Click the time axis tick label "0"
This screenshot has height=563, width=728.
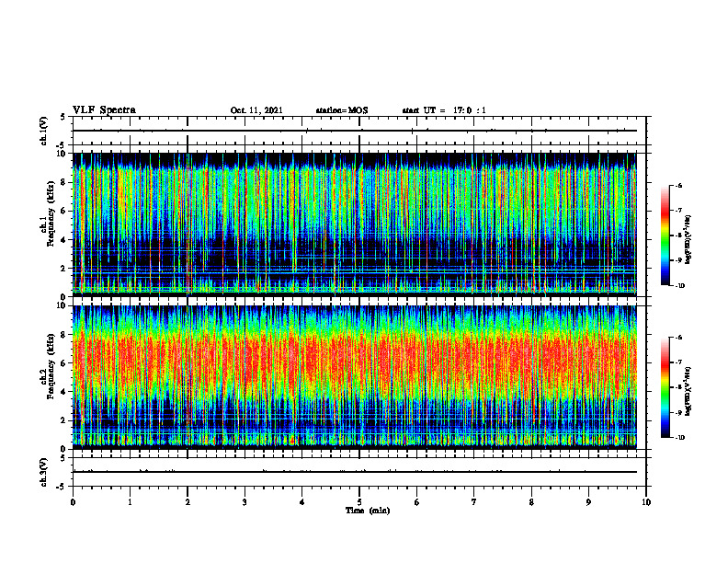pyautogui.click(x=73, y=502)
